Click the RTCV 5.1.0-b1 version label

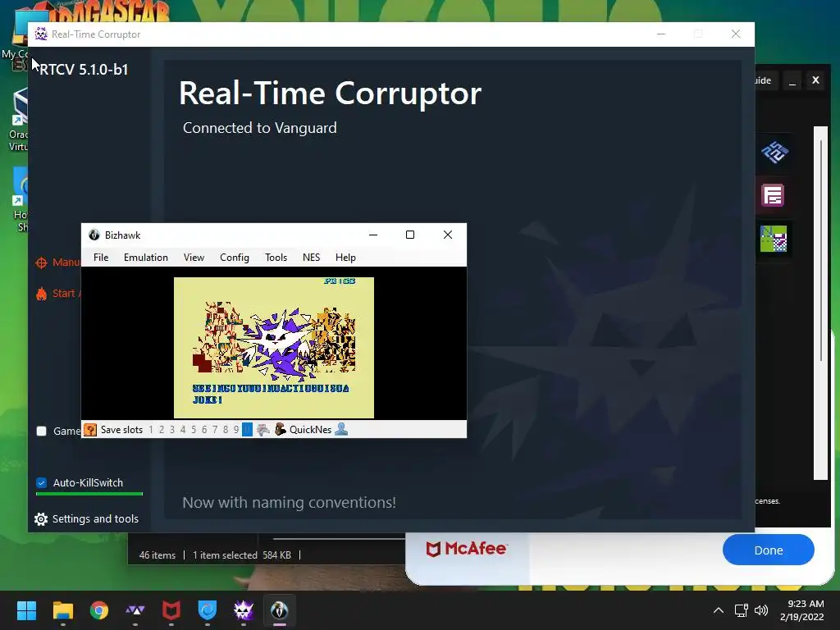click(x=84, y=70)
